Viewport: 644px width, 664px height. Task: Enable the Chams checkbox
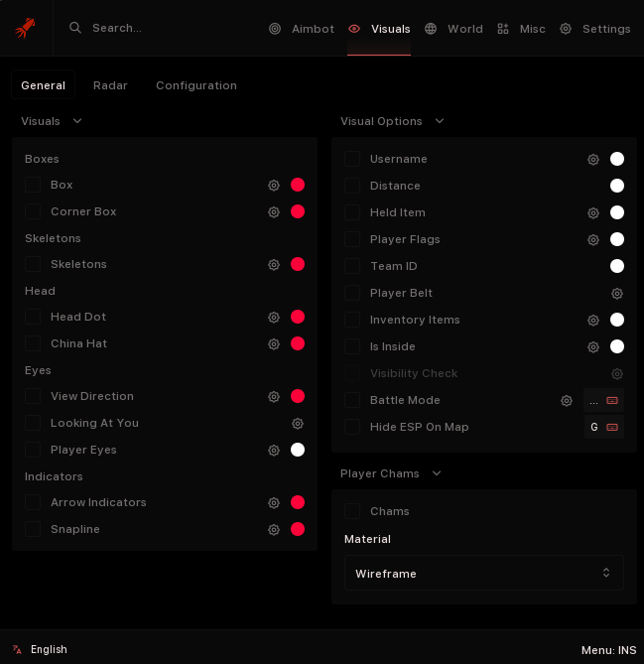pos(352,511)
